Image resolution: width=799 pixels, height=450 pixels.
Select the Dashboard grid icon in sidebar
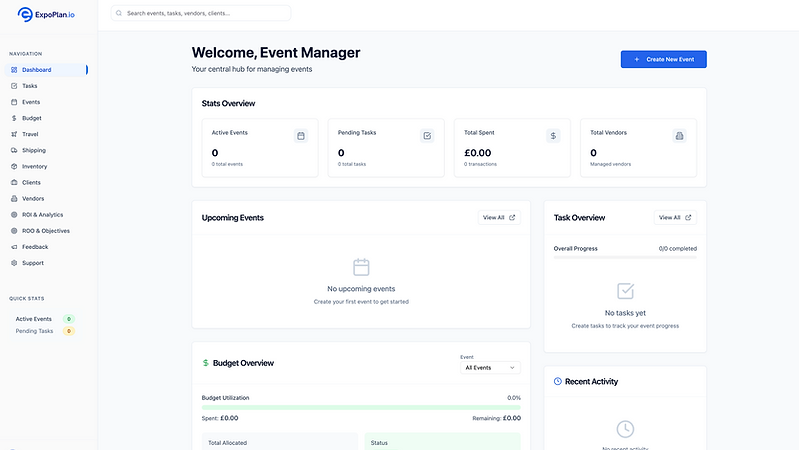coord(14,70)
